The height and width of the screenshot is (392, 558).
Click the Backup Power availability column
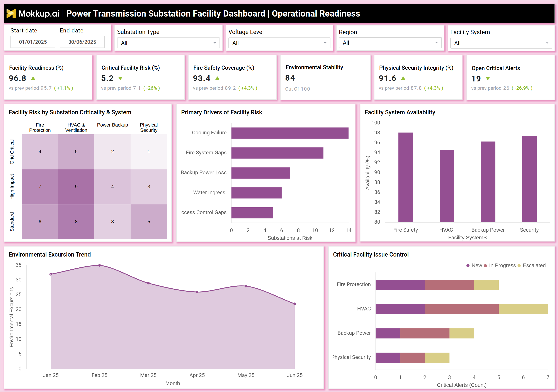coord(488,182)
